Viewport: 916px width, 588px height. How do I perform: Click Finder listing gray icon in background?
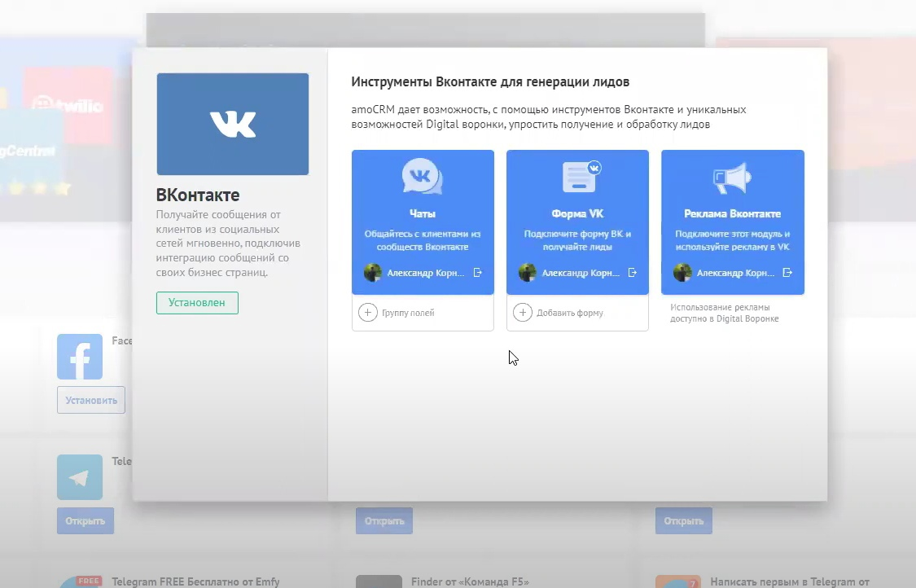tap(379, 581)
